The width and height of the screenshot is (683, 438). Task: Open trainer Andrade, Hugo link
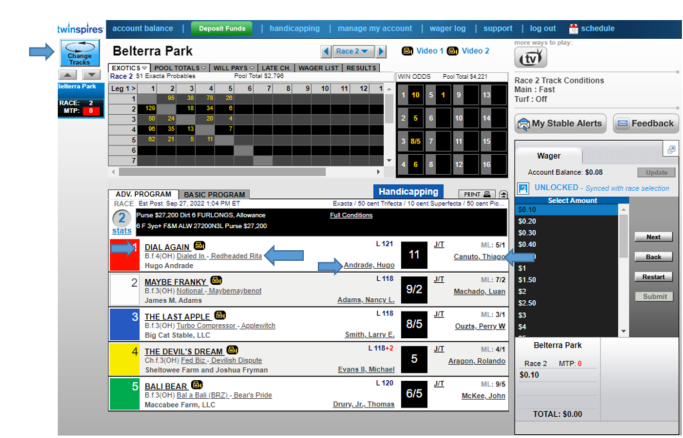pyautogui.click(x=369, y=265)
